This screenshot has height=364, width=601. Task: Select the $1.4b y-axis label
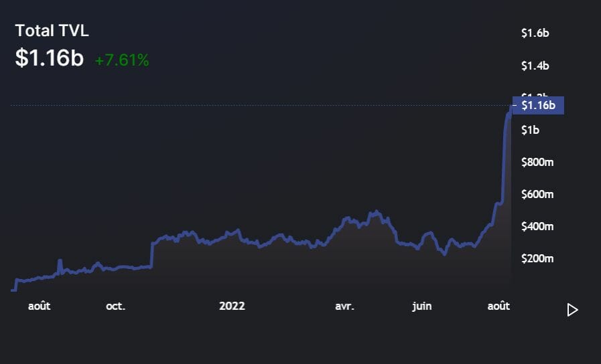(535, 66)
